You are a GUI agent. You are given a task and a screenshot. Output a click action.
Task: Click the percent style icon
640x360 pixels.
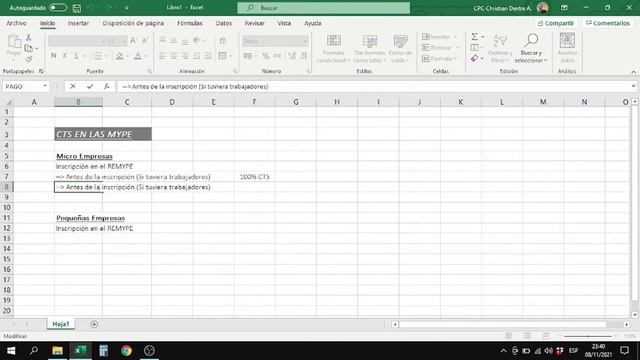coord(266,56)
